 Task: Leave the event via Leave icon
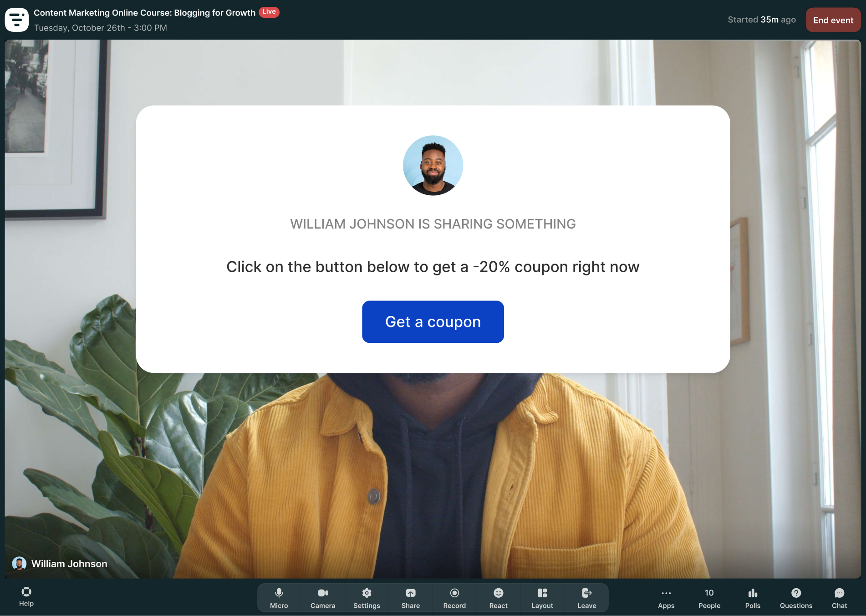click(x=586, y=598)
